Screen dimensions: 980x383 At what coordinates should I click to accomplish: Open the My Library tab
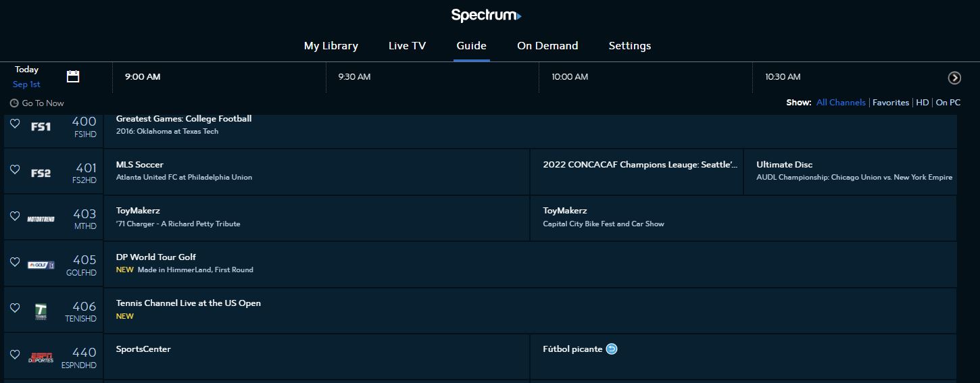tap(331, 46)
